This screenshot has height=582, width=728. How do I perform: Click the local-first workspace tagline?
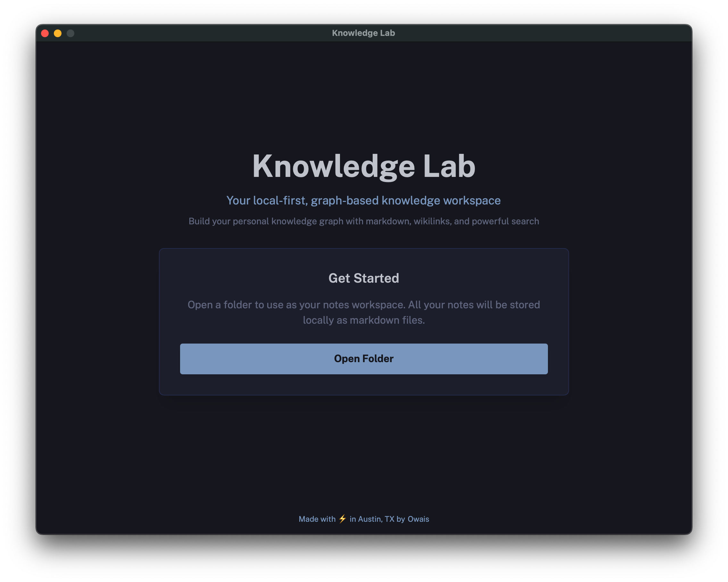coord(364,200)
